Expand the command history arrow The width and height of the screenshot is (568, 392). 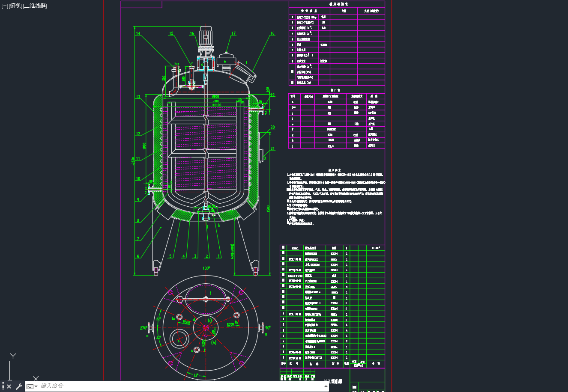coord(326,386)
